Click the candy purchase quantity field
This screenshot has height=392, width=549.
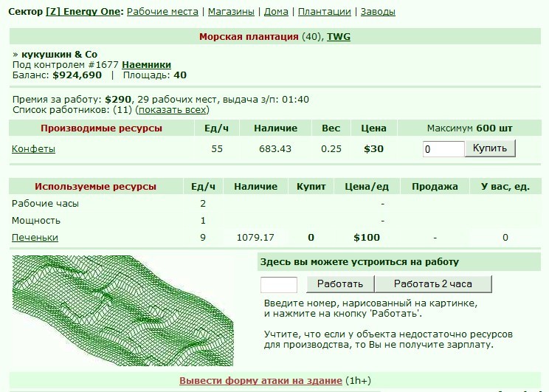443,149
